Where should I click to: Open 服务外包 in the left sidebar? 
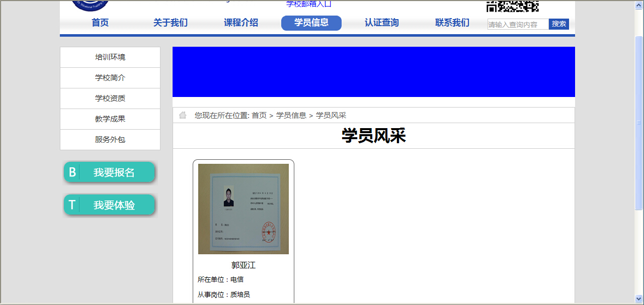tap(110, 140)
